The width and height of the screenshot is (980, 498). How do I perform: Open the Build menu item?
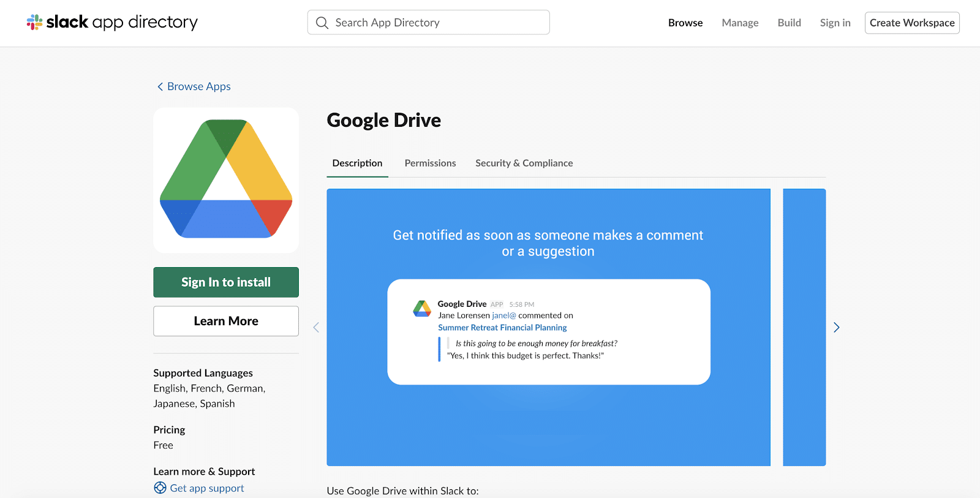(789, 23)
